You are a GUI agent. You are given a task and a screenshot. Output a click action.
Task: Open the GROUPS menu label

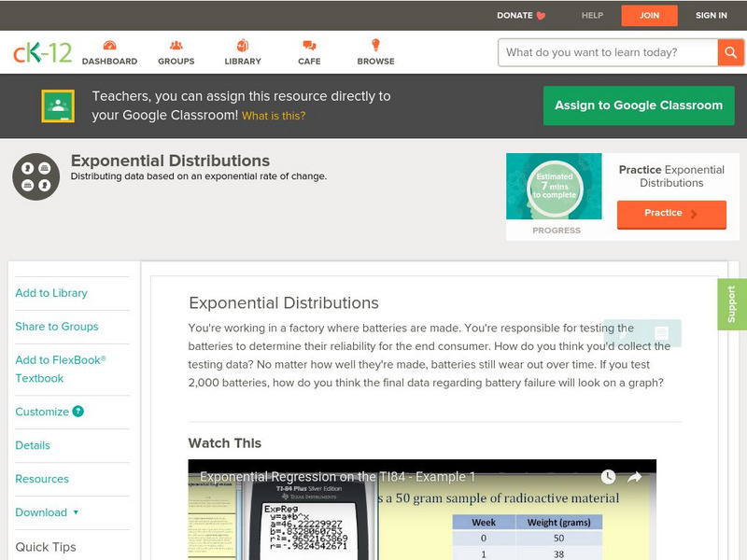[176, 62]
